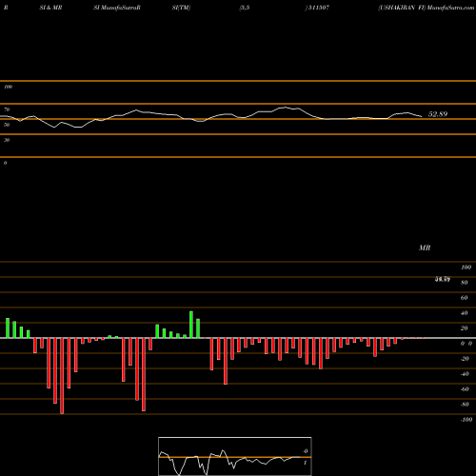Click the 'SI(TM)' header label

click(x=181, y=8)
